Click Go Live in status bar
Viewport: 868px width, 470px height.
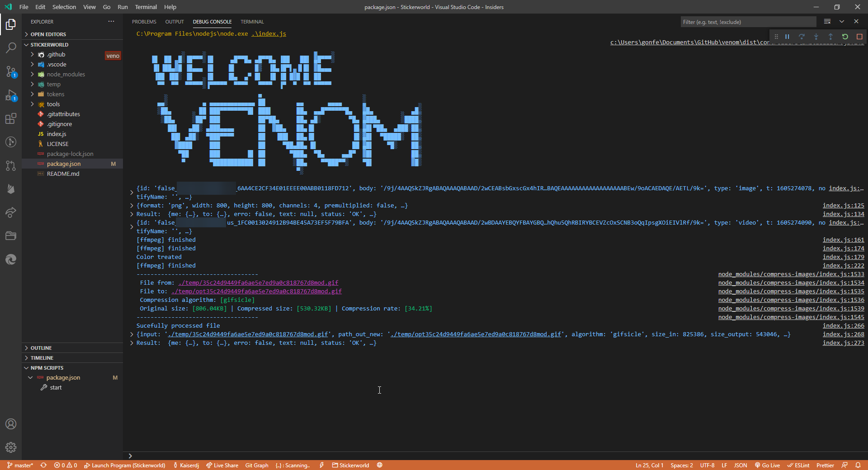click(767, 465)
